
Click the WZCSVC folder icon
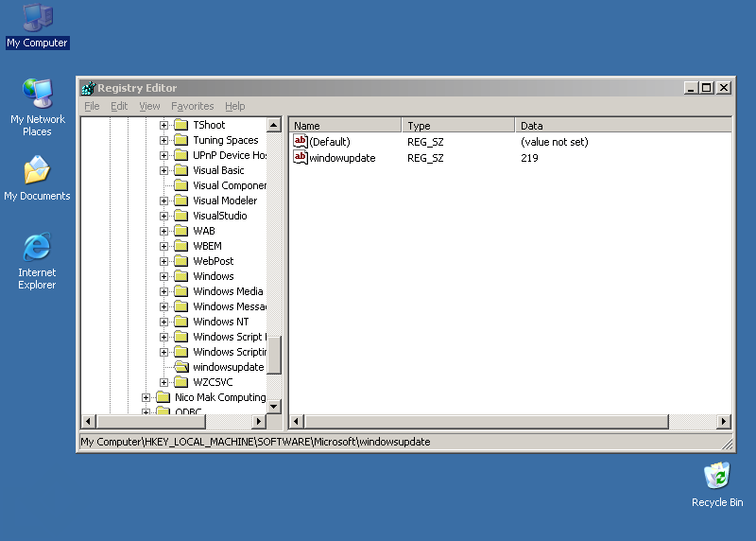(181, 382)
